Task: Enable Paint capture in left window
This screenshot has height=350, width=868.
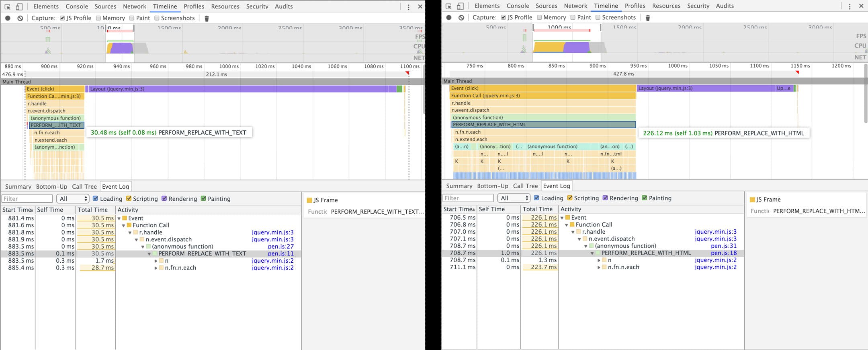Action: point(132,18)
